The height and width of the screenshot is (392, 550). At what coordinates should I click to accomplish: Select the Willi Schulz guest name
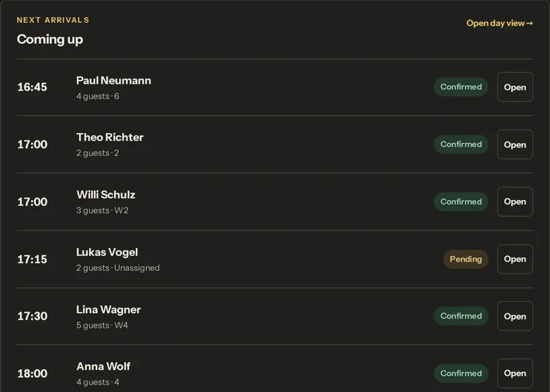click(x=106, y=195)
